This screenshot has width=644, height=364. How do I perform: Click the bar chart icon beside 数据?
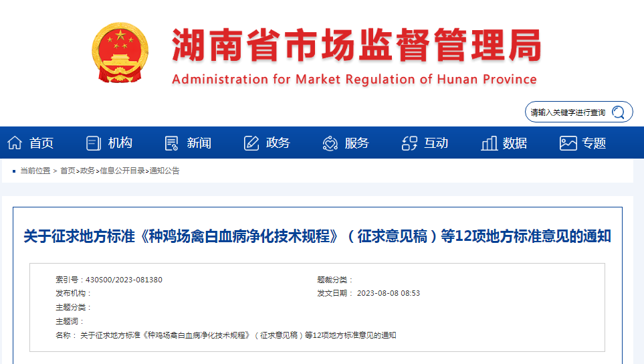489,143
